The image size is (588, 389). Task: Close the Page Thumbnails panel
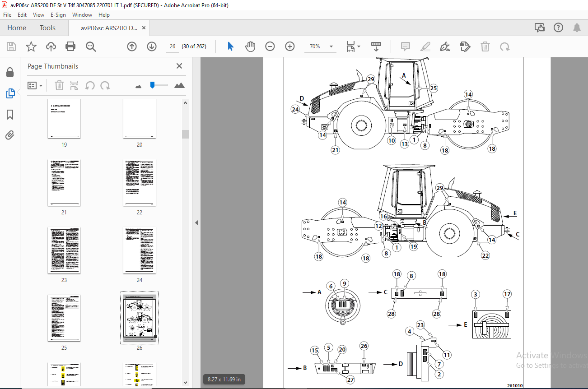point(179,66)
